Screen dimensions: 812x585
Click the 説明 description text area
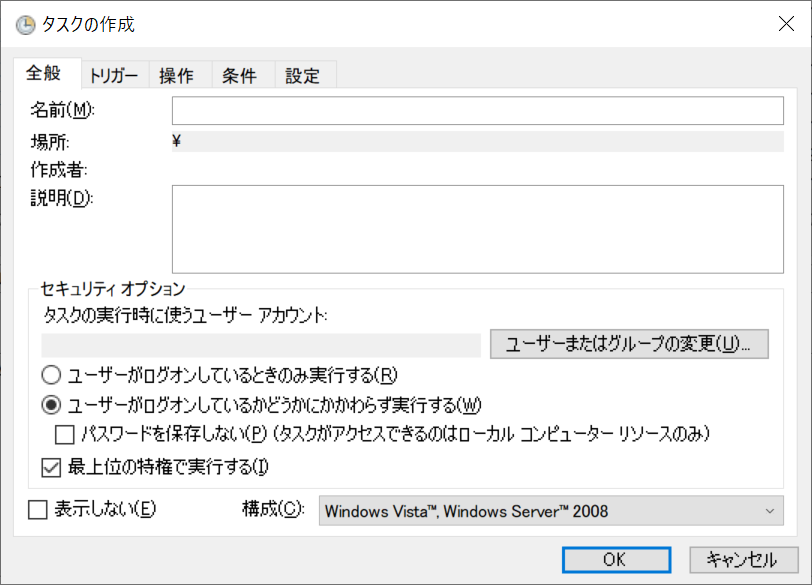[x=477, y=229]
